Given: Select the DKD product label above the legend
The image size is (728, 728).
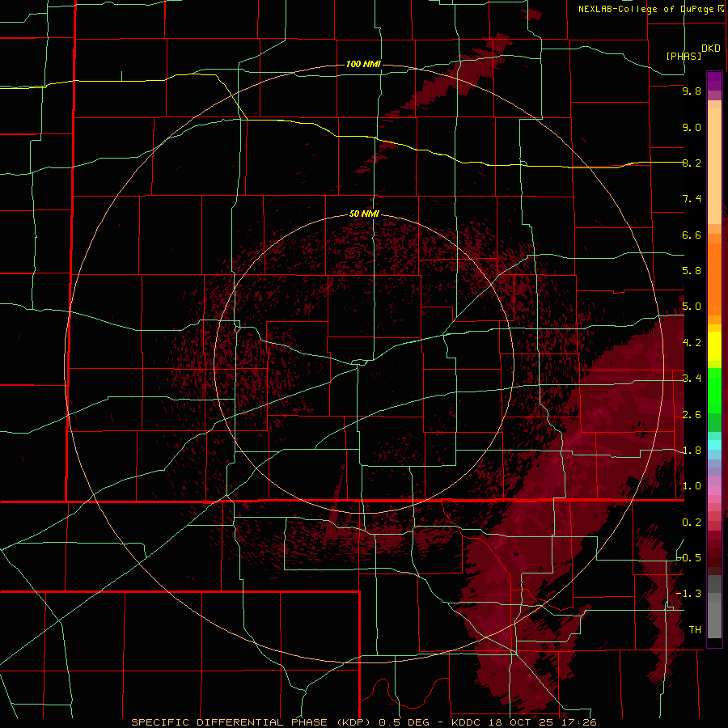Looking at the screenshot, I should pos(710,49).
